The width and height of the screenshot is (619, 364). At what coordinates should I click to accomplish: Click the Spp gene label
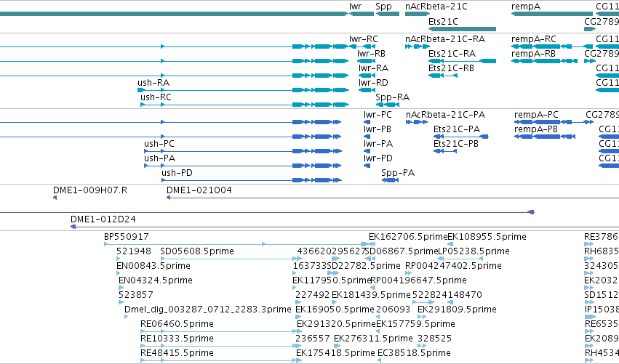click(x=384, y=7)
